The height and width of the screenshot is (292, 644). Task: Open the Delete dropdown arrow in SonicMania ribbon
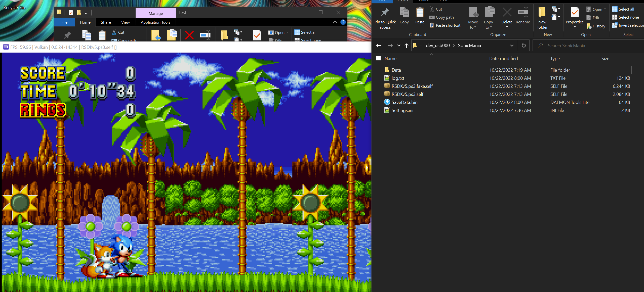click(x=507, y=27)
